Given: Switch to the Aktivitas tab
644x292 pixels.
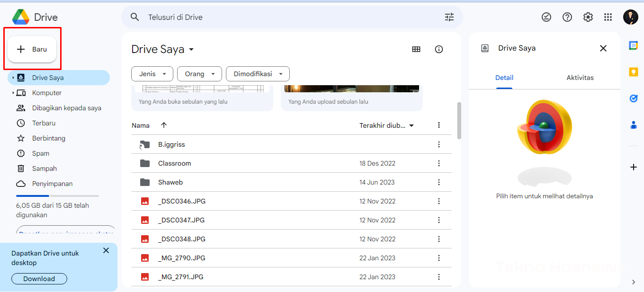Looking at the screenshot, I should coord(580,77).
